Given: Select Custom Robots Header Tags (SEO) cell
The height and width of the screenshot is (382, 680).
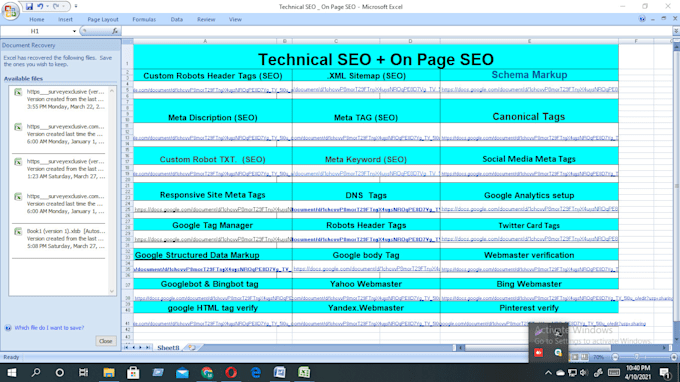Looking at the screenshot, I should click(x=212, y=75).
